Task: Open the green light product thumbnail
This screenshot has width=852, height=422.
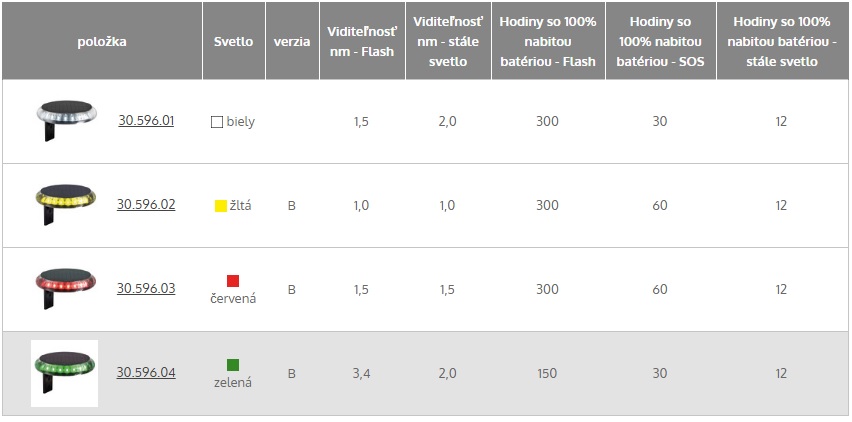Action: click(65, 373)
